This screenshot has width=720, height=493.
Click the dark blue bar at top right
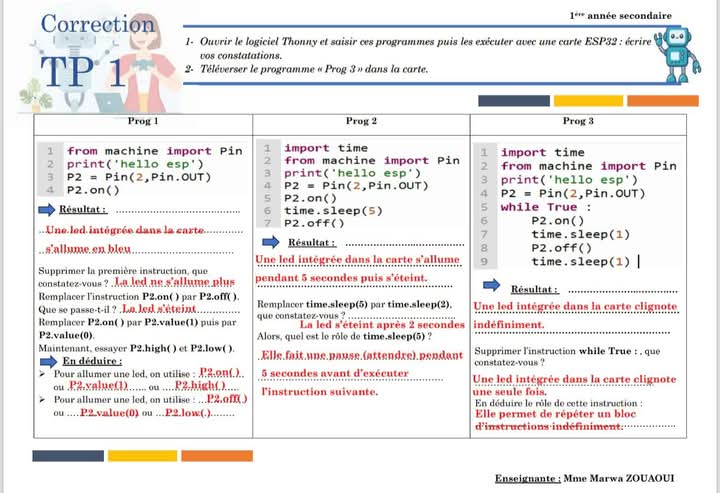pos(513,100)
